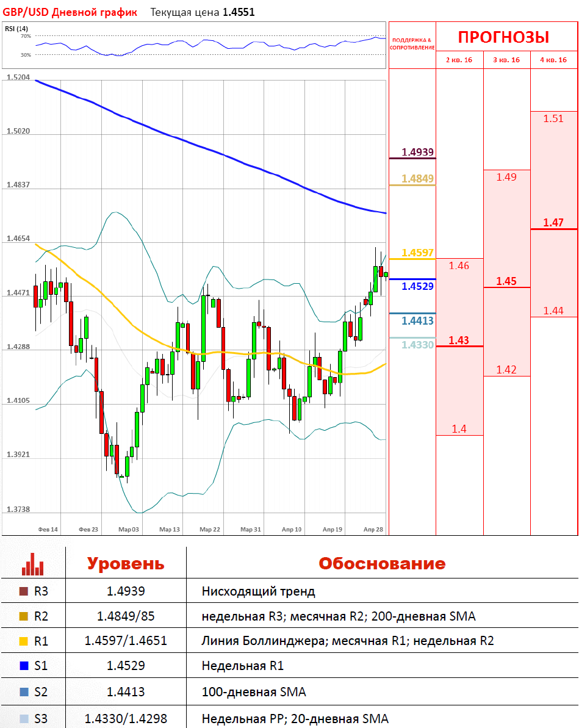Click the 1.49 forecast in Q3 column

[x=506, y=177]
